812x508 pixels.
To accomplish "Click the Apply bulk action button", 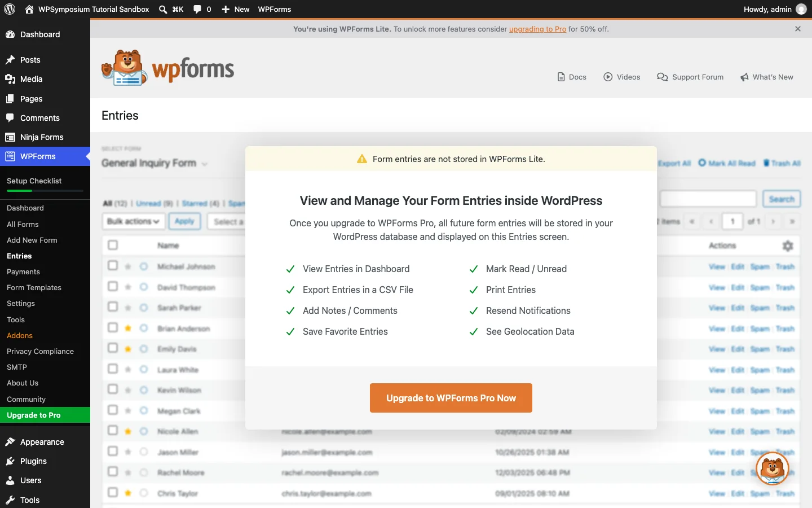I will coord(184,221).
